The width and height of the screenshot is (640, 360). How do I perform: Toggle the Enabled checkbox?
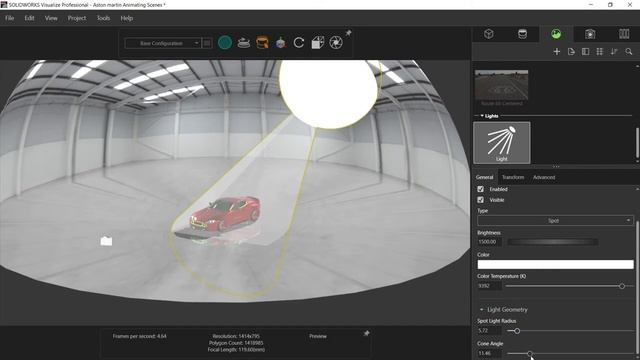click(x=480, y=189)
